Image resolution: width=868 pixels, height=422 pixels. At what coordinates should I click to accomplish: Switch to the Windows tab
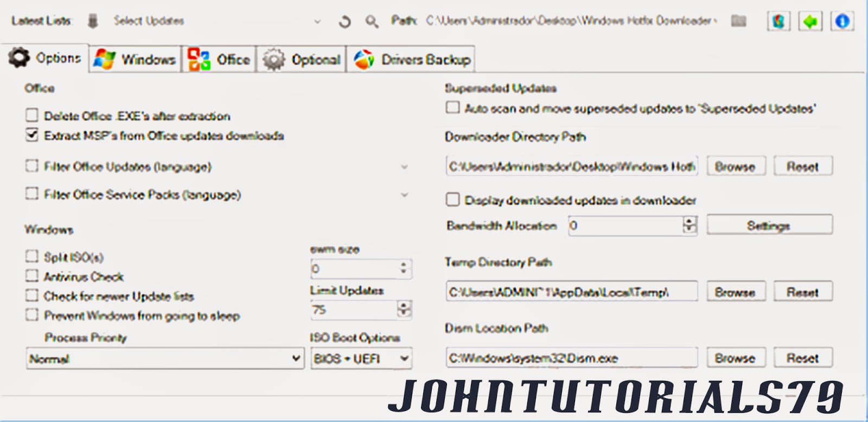click(135, 59)
